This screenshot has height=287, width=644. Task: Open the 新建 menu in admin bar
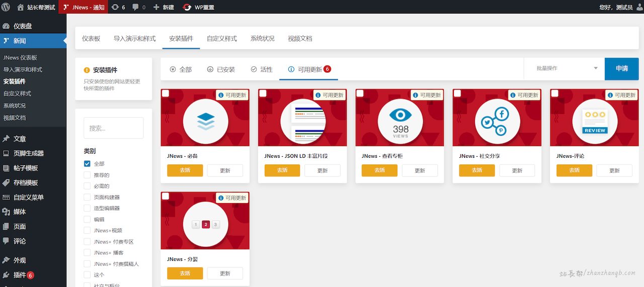point(164,7)
